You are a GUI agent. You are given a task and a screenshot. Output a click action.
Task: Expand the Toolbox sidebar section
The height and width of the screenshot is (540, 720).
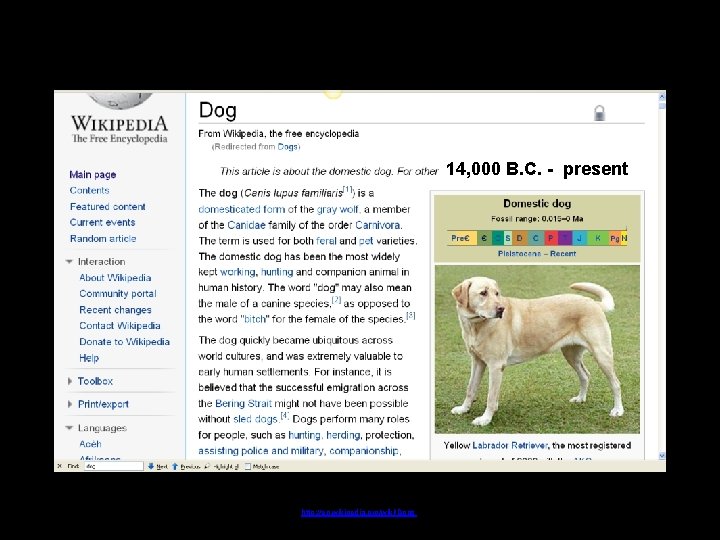(x=70, y=381)
